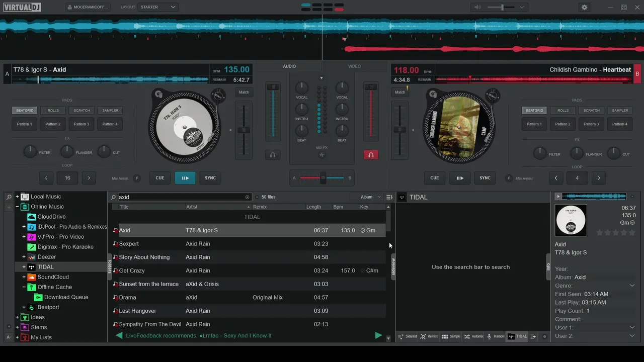Toggle deck A Mix Assist

click(x=137, y=178)
